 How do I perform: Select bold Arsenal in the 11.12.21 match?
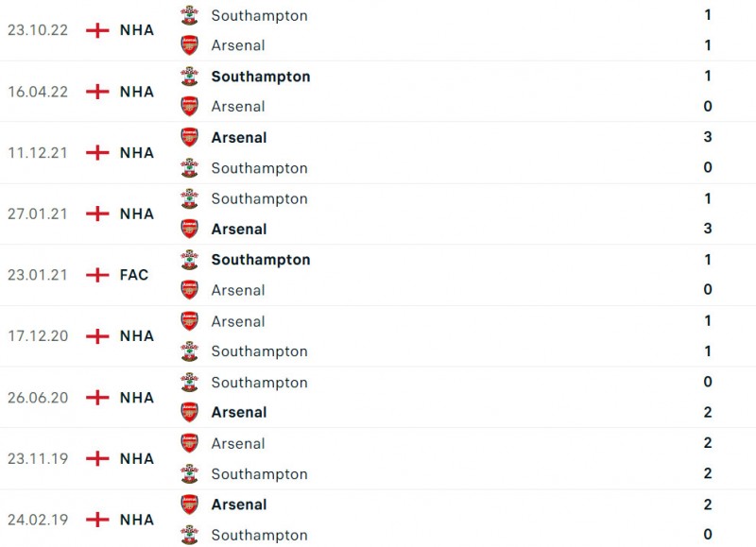pyautogui.click(x=239, y=137)
